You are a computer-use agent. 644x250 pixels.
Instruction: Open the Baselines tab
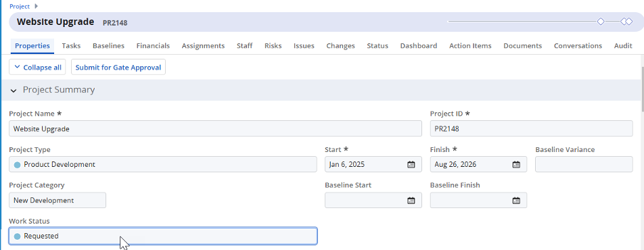108,45
